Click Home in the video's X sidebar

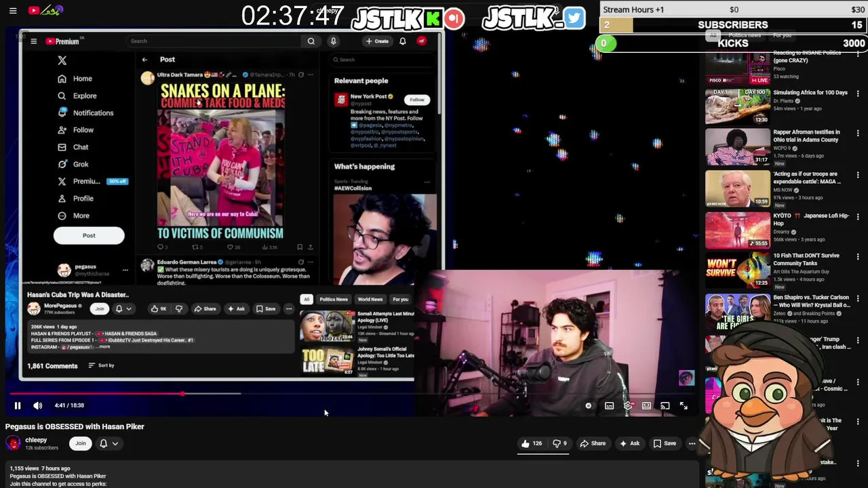point(75,79)
